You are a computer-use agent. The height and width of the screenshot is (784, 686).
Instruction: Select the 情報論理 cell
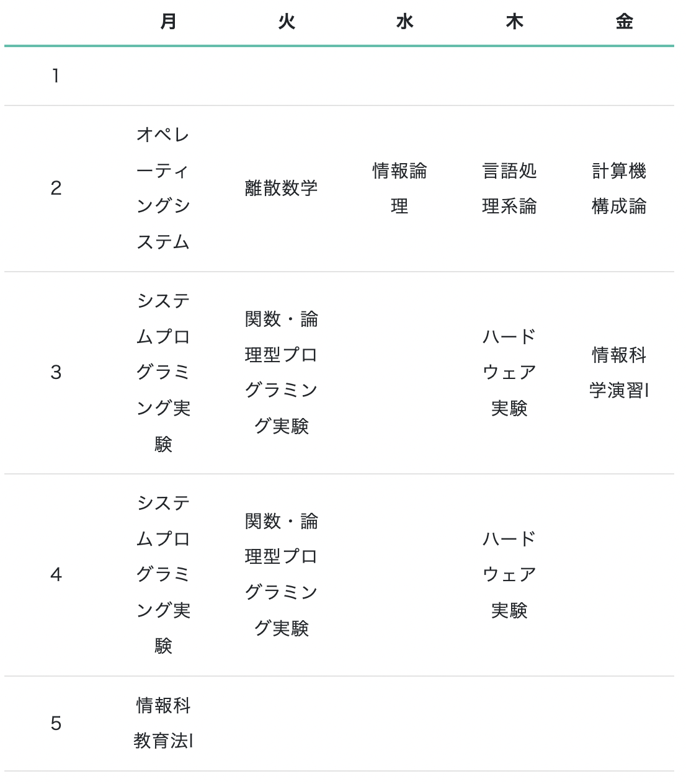pos(399,189)
